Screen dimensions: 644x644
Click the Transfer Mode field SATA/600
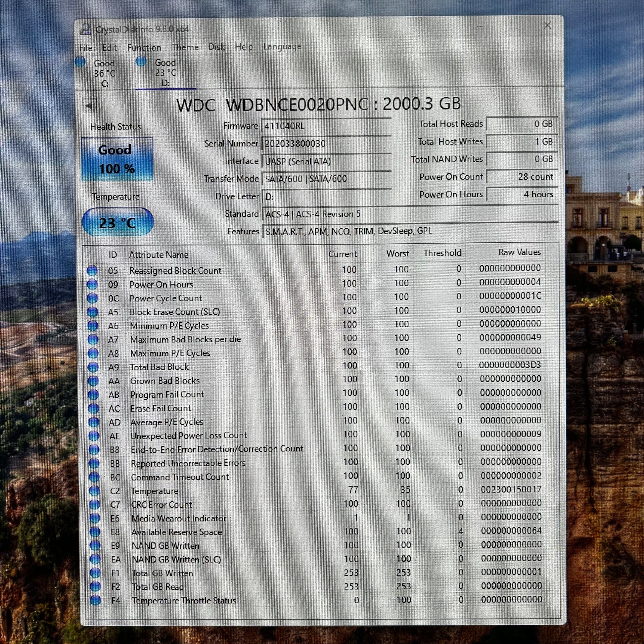[326, 179]
